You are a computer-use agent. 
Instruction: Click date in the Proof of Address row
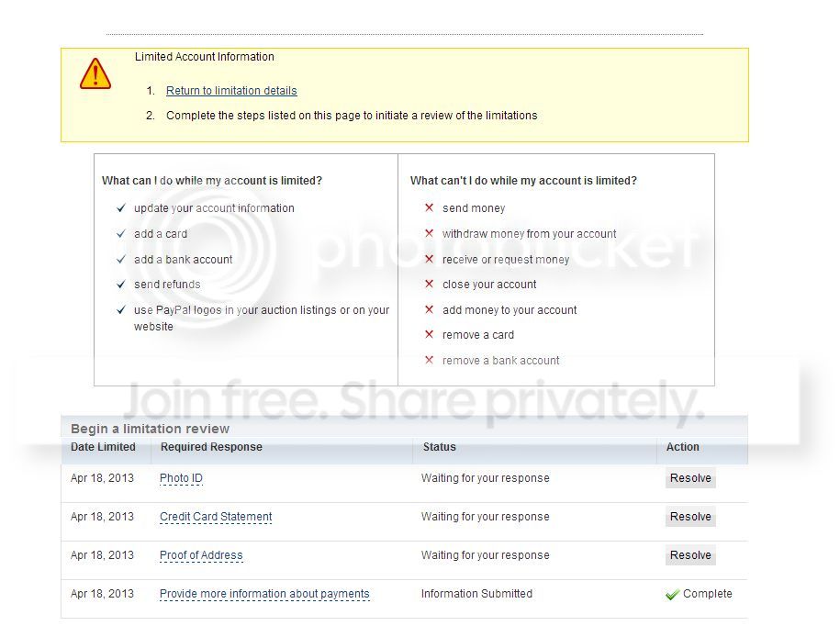[102, 555]
